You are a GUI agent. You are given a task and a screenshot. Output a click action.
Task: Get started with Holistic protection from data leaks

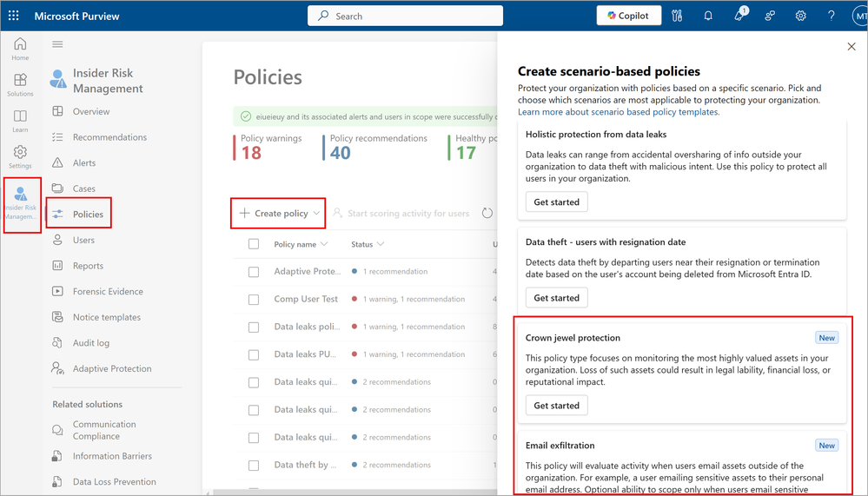(x=556, y=202)
